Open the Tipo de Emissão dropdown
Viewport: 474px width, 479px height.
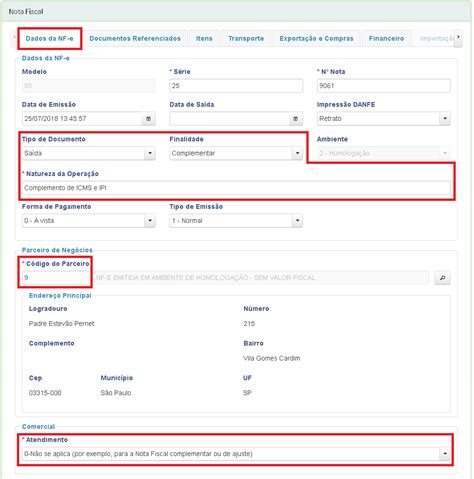(x=297, y=221)
